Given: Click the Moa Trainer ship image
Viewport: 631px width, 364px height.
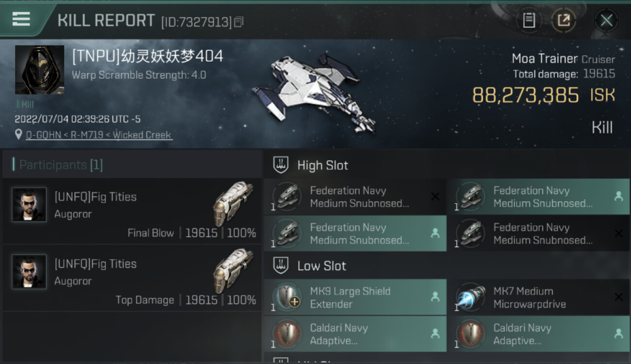Looking at the screenshot, I should click(x=314, y=92).
